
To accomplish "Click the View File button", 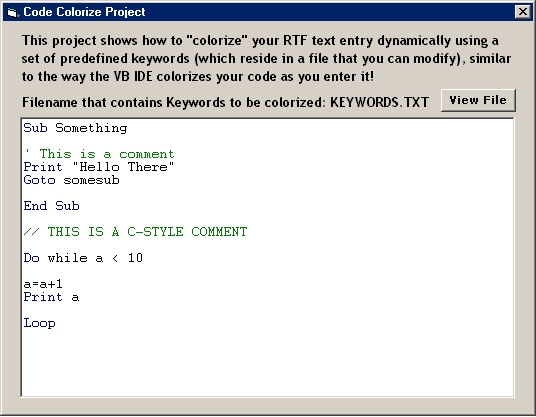I will 478,100.
